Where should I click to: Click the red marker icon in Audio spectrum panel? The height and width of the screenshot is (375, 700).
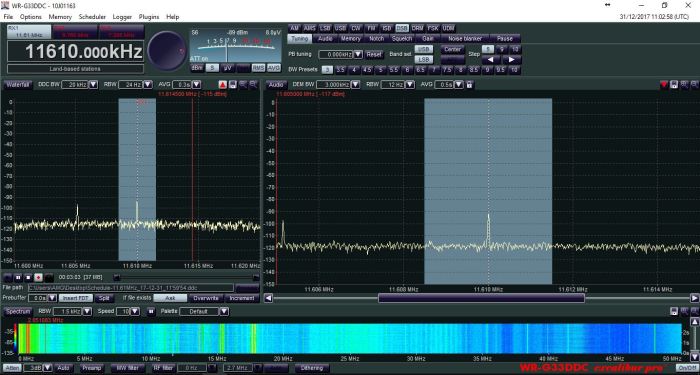[x=664, y=85]
